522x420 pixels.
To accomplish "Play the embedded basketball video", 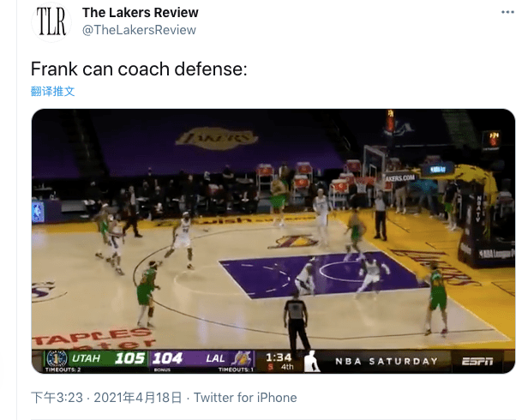I will pyautogui.click(x=273, y=241).
